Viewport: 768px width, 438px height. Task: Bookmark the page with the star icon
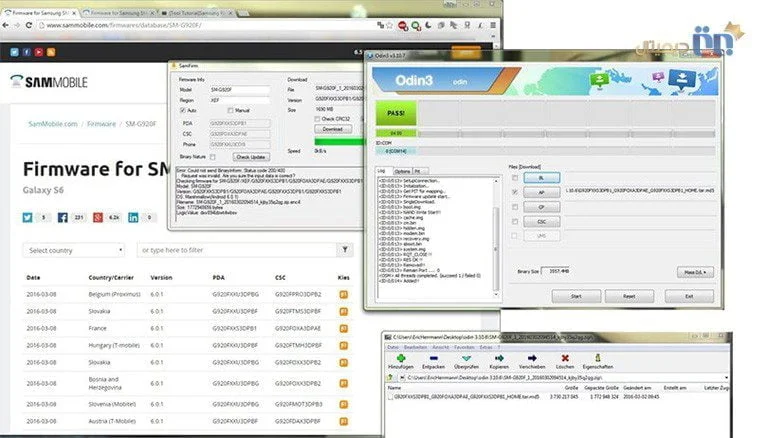[x=389, y=25]
